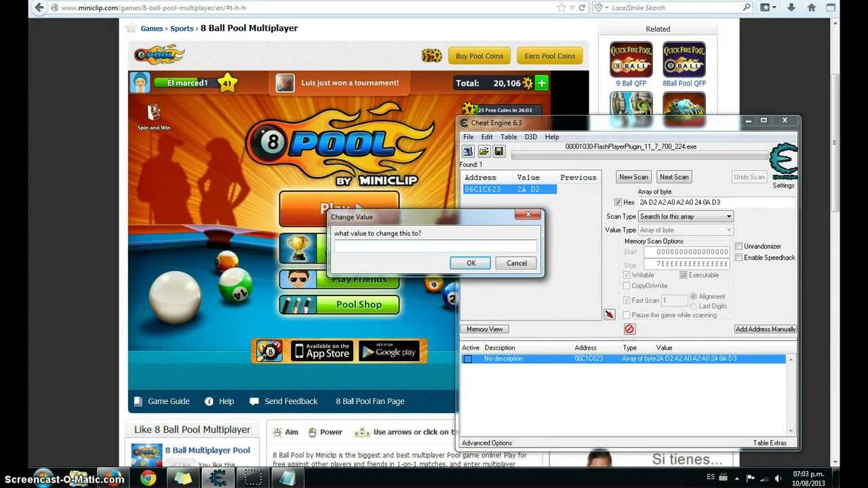The image size is (868, 488).
Task: Click Cancel in the Change Value dialog
Action: [516, 263]
